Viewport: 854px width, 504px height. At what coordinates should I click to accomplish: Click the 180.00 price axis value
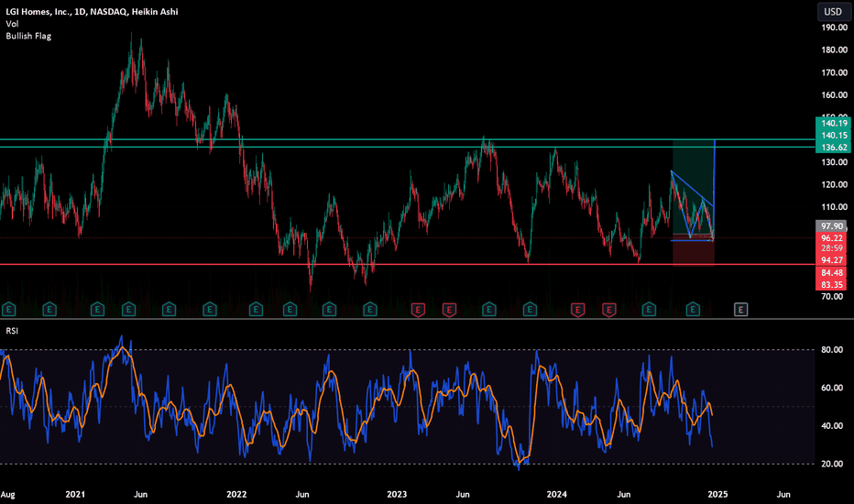[x=835, y=49]
